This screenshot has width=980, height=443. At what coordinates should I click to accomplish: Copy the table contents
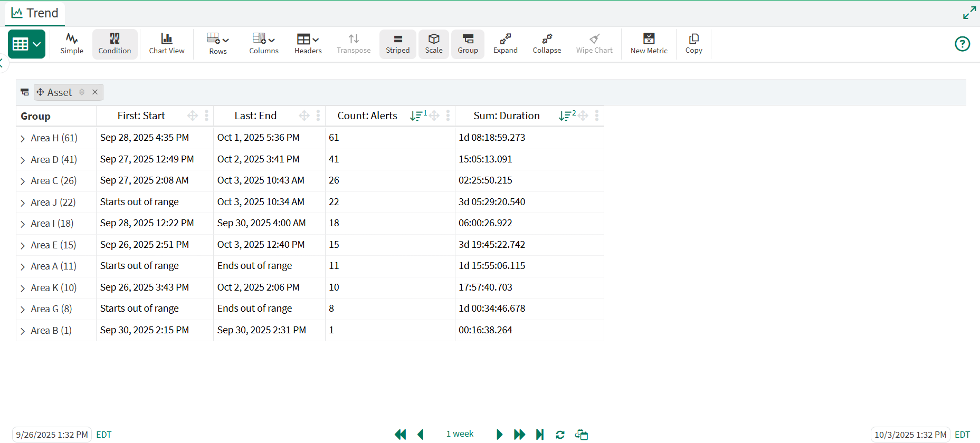coord(693,44)
